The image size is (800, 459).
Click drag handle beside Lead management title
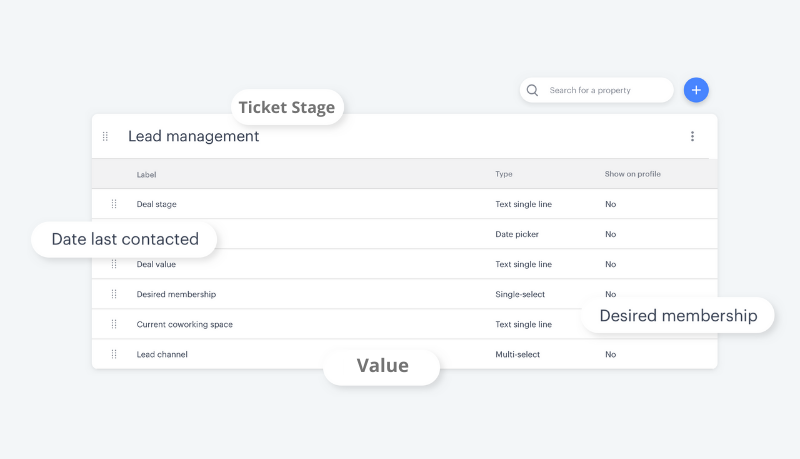point(105,136)
